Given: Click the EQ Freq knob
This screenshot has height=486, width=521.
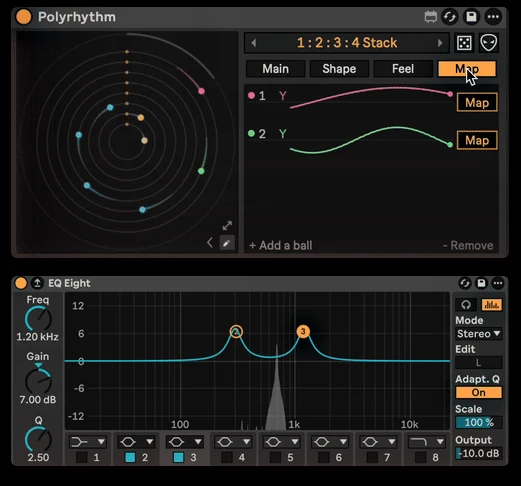Looking at the screenshot, I should click(38, 319).
